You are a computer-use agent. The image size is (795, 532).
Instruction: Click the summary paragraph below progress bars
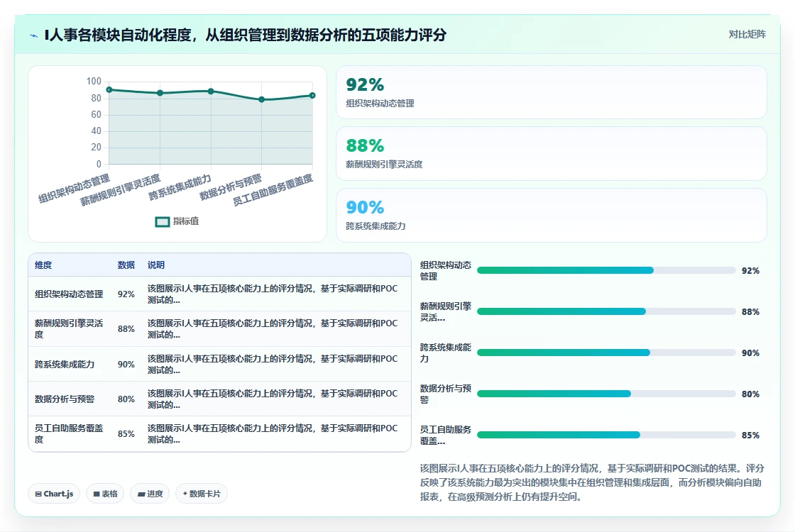pos(592,482)
